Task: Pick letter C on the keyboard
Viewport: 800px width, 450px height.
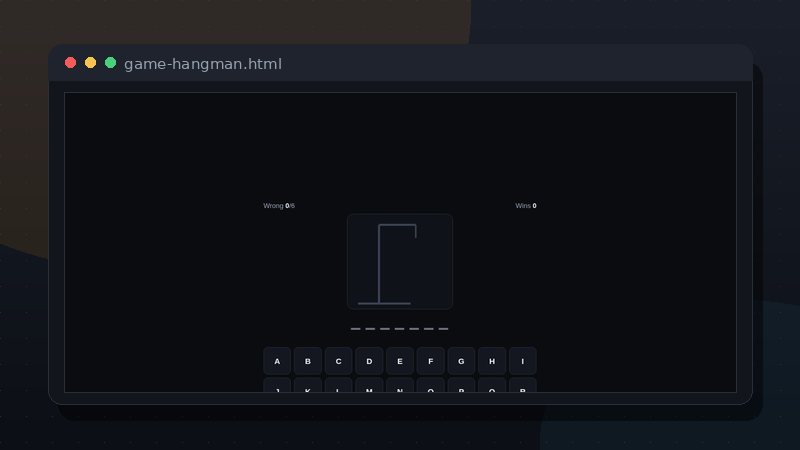Action: point(338,361)
